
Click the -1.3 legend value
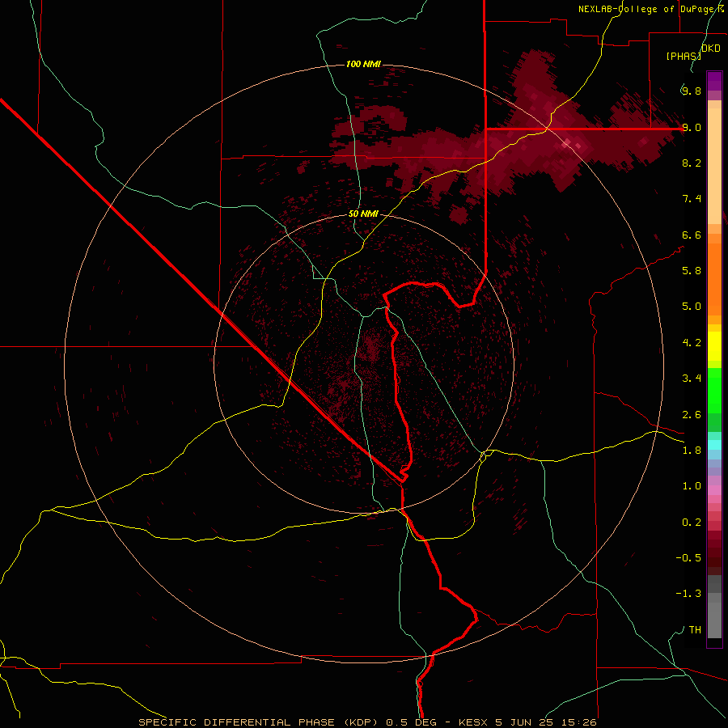[x=688, y=594]
